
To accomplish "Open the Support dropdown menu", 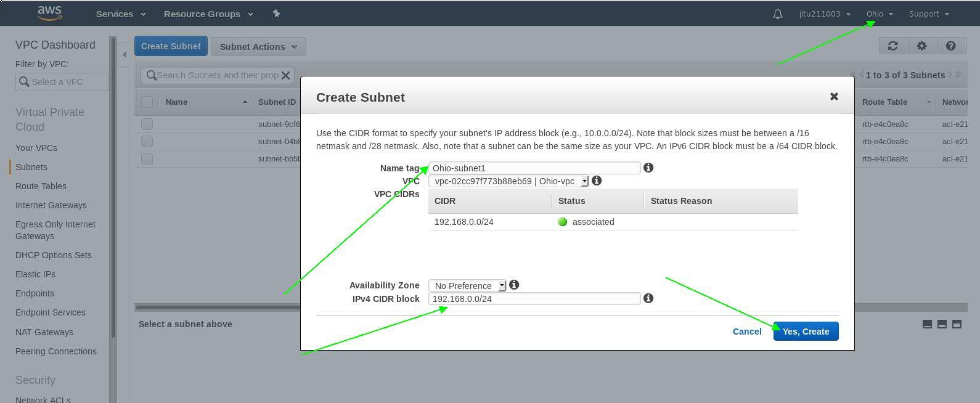I will pyautogui.click(x=929, y=14).
